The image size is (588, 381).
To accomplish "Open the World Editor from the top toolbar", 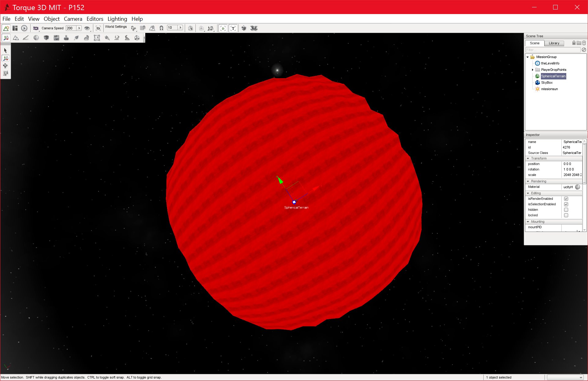I will pos(6,28).
